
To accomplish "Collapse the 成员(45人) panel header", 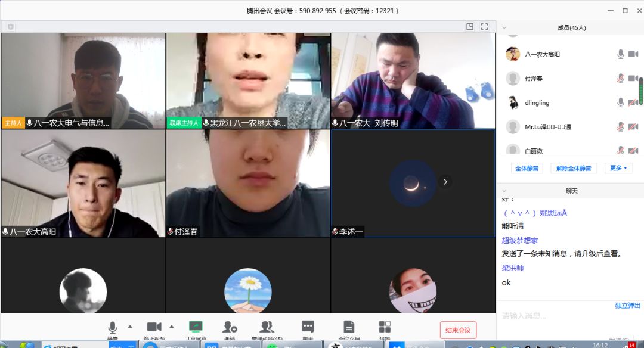I will pyautogui.click(x=504, y=27).
